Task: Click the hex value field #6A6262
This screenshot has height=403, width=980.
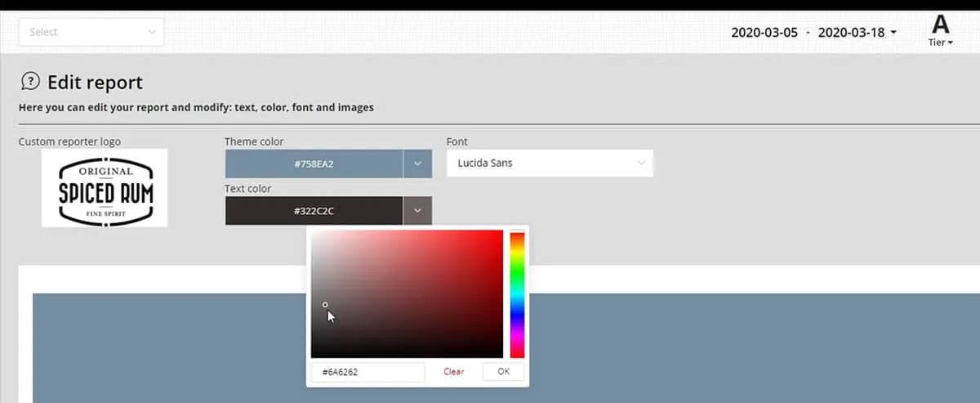Action: (367, 372)
